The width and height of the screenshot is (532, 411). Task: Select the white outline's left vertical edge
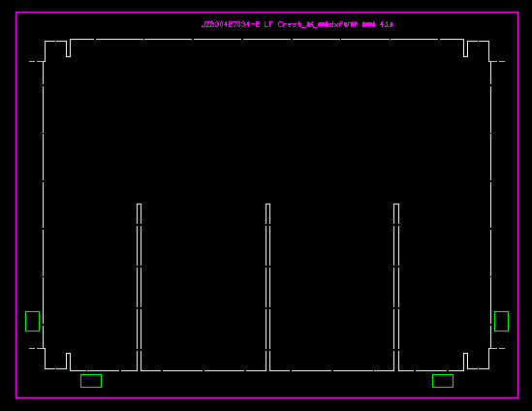tap(43, 205)
